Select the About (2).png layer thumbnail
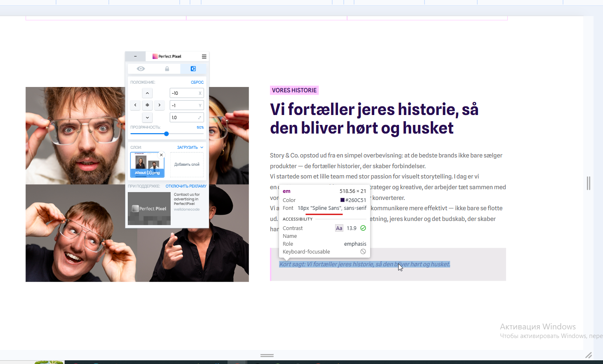 point(147,165)
